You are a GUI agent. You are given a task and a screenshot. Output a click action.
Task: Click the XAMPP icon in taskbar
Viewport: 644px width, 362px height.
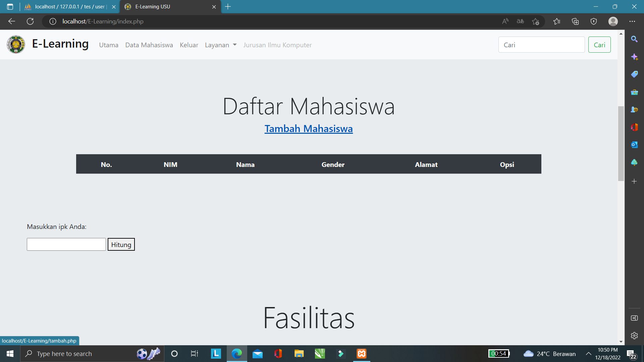click(361, 354)
